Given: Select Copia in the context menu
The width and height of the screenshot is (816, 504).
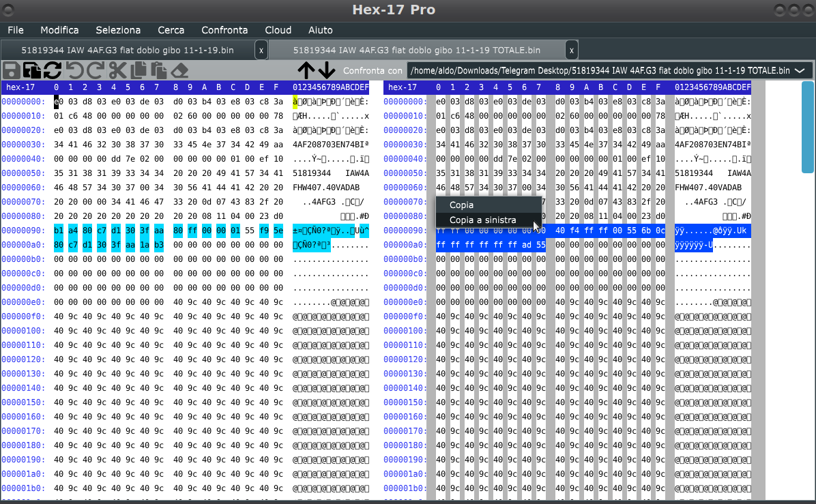Looking at the screenshot, I should 462,205.
